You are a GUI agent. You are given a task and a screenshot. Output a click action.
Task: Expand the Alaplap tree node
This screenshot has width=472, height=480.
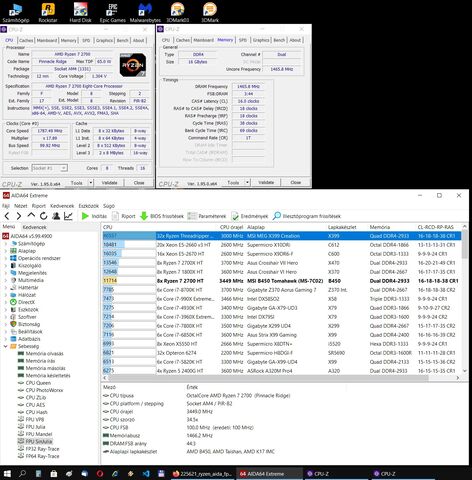(x=5, y=251)
